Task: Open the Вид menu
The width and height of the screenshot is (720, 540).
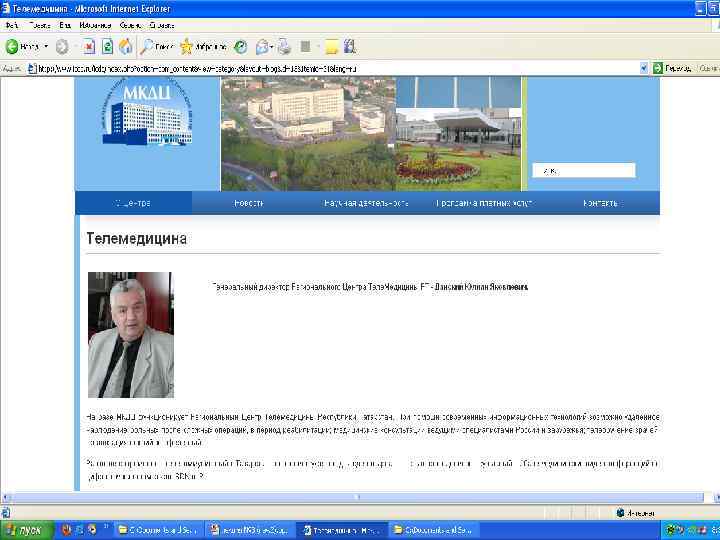Action: pyautogui.click(x=65, y=25)
